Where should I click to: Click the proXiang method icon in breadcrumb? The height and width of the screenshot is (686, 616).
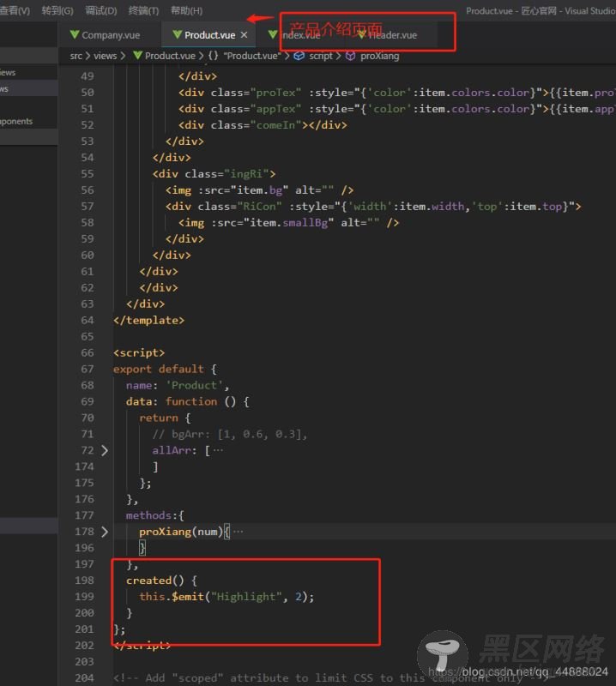(x=350, y=56)
